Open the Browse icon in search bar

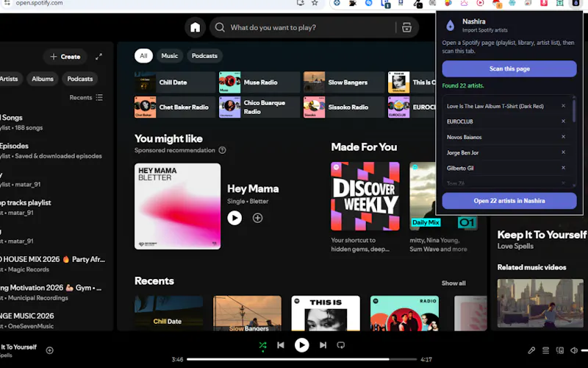[x=406, y=27]
